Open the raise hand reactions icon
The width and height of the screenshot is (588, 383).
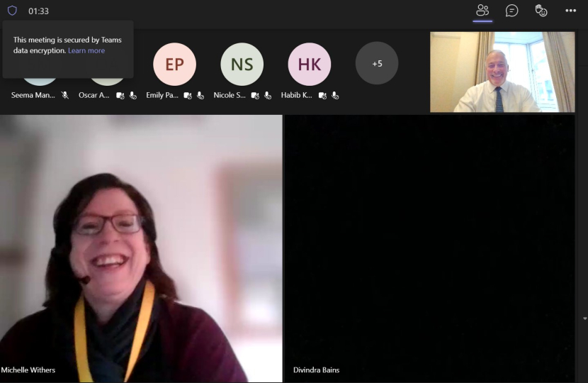tap(541, 11)
